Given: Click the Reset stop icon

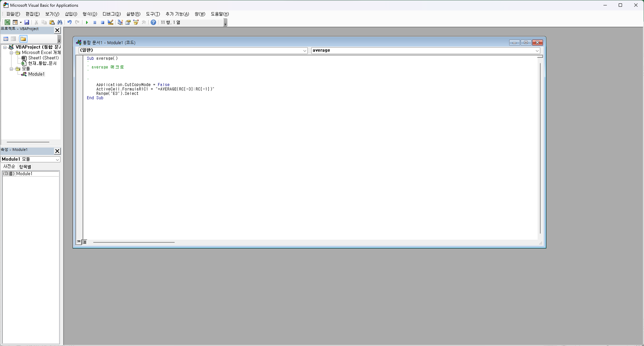Looking at the screenshot, I should click(102, 22).
